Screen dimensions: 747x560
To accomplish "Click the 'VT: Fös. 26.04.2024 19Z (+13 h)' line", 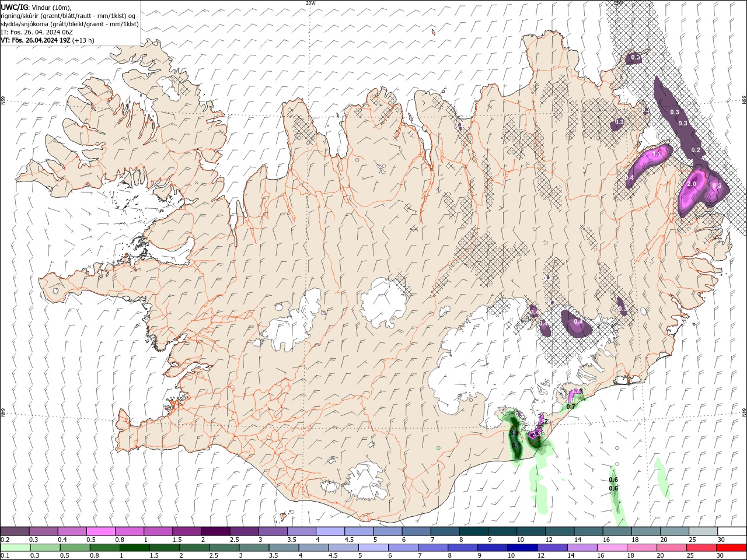I will [x=47, y=40].
